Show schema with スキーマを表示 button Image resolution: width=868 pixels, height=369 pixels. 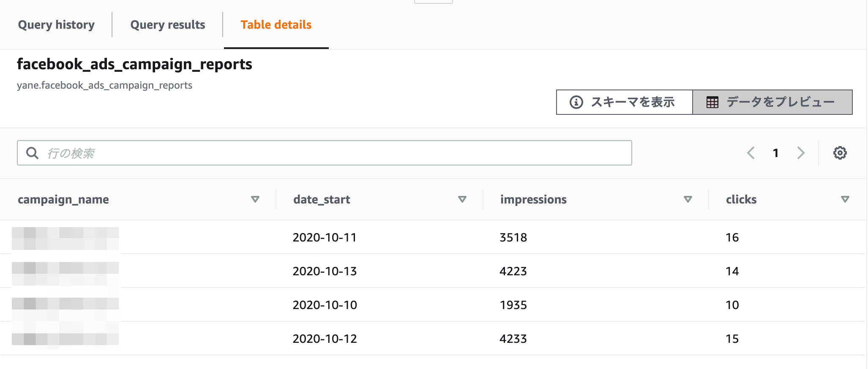(x=625, y=102)
